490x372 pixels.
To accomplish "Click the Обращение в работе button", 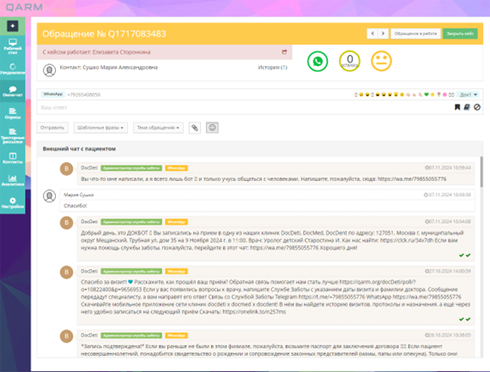I will (415, 33).
